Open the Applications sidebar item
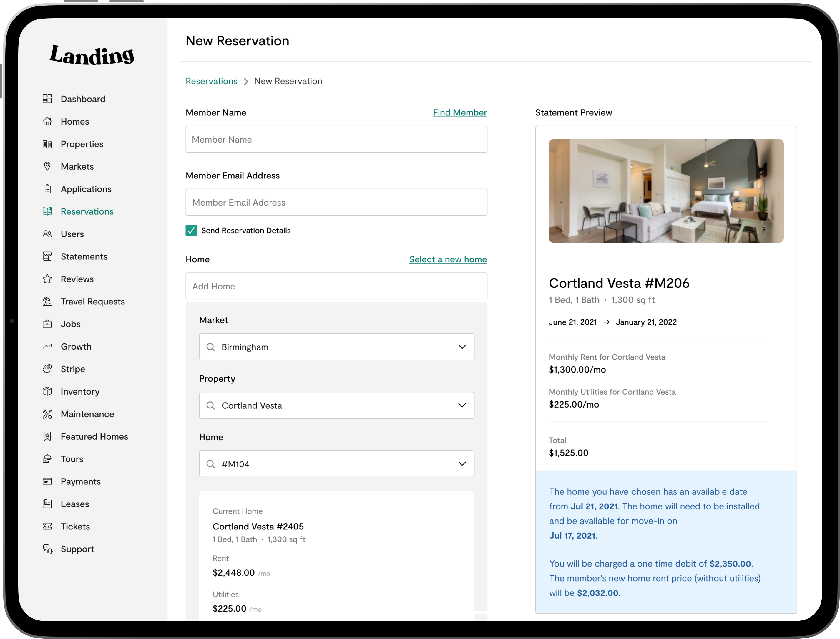 [86, 189]
